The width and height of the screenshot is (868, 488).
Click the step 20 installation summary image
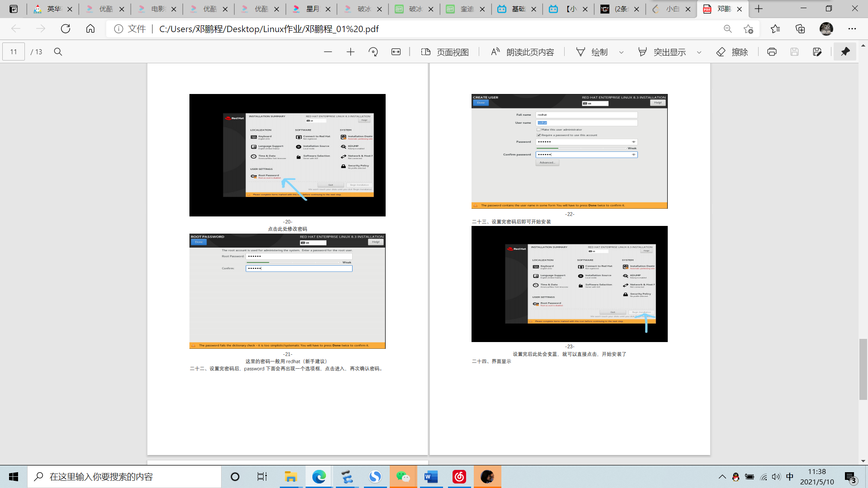288,155
